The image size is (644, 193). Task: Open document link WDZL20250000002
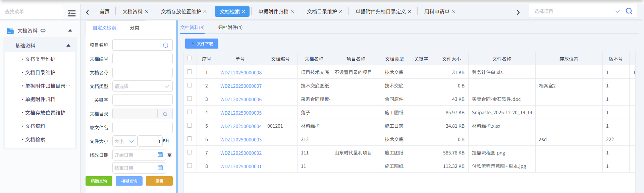click(x=241, y=153)
